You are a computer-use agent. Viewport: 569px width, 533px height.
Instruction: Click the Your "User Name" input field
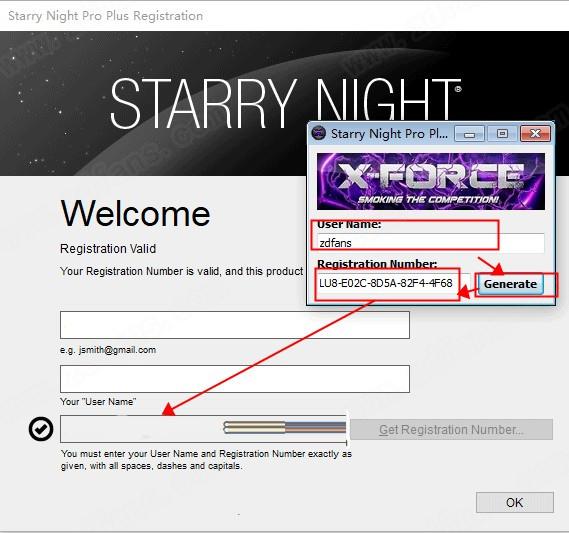pos(235,379)
